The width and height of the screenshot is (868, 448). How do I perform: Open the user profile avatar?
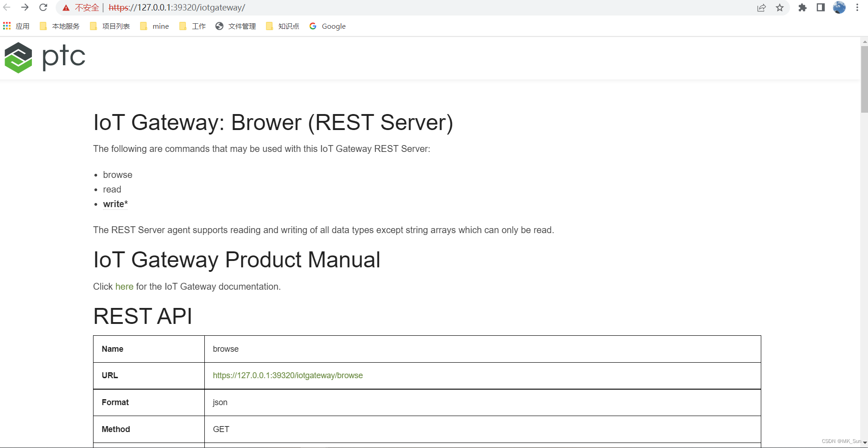(839, 7)
